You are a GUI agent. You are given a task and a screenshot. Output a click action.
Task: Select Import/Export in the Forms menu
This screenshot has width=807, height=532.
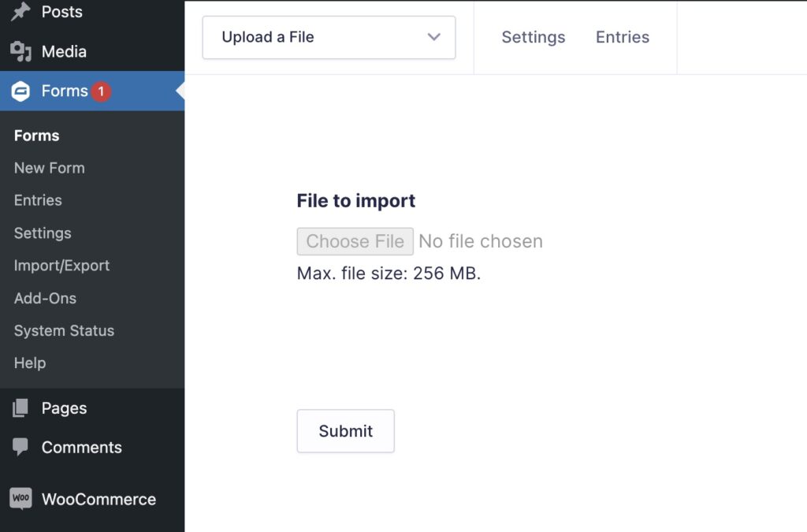61,266
